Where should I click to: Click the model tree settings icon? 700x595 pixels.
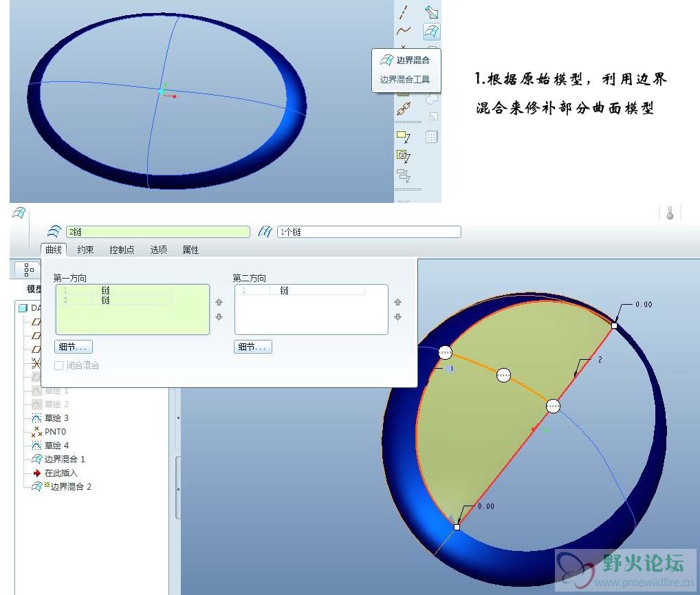[x=29, y=270]
